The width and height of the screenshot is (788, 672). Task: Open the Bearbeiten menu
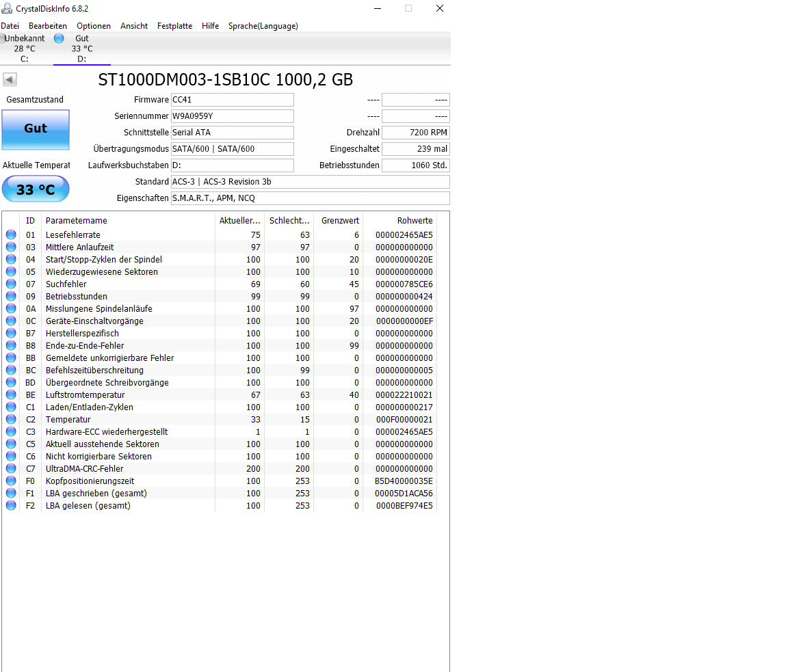click(48, 26)
